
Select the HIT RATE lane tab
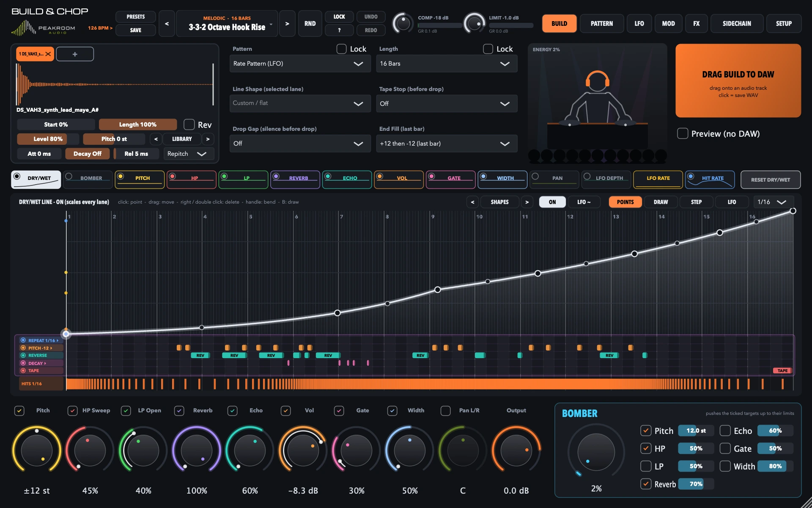click(x=710, y=179)
